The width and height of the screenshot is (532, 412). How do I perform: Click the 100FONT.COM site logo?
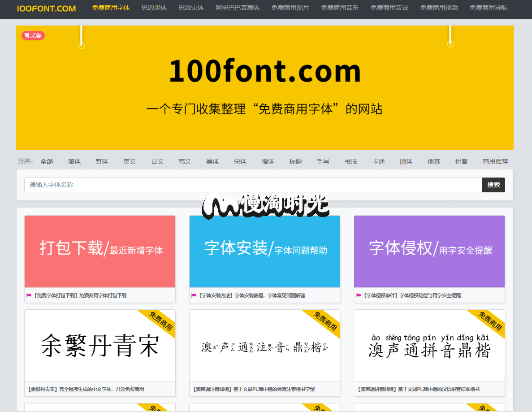tap(47, 9)
